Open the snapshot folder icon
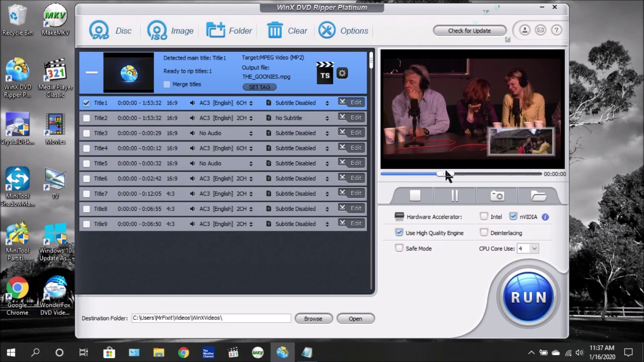The width and height of the screenshot is (644, 362). pos(538,196)
